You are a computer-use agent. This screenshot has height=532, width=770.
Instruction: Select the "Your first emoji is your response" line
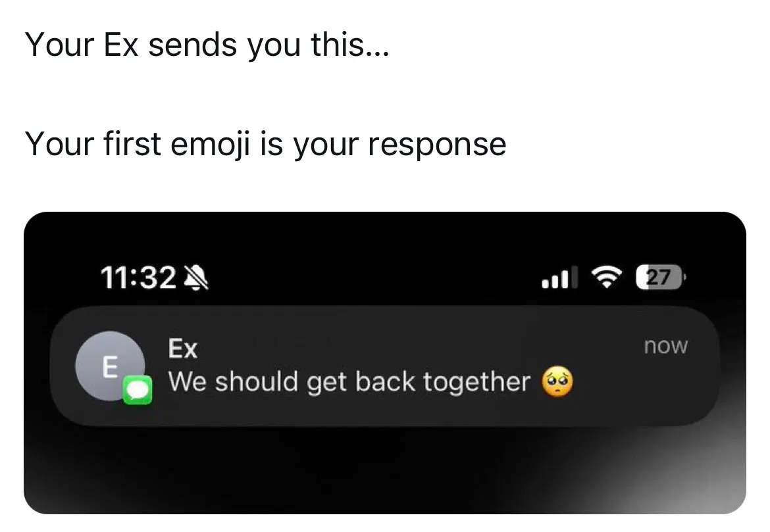click(265, 143)
